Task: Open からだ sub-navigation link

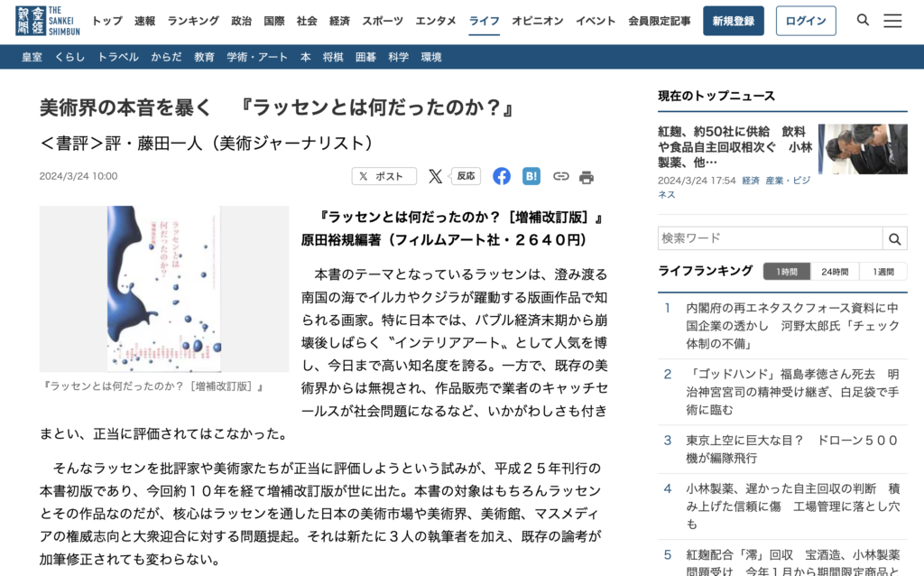Action: (x=166, y=57)
